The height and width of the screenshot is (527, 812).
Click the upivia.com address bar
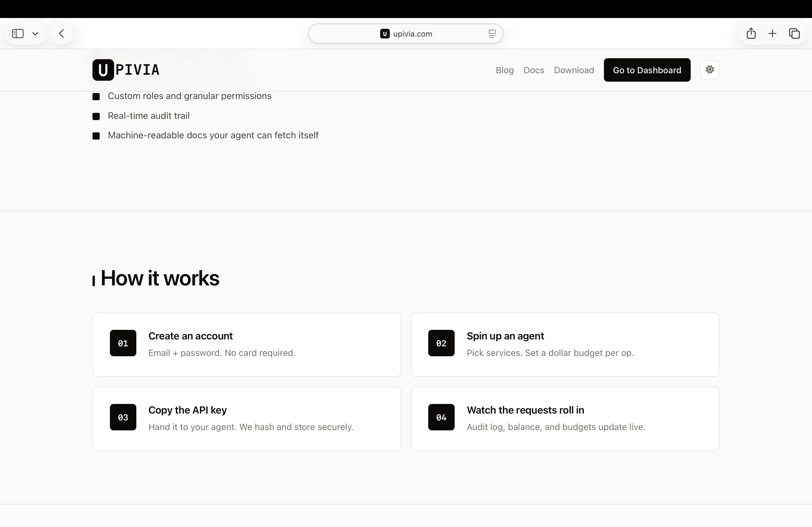tap(405, 33)
